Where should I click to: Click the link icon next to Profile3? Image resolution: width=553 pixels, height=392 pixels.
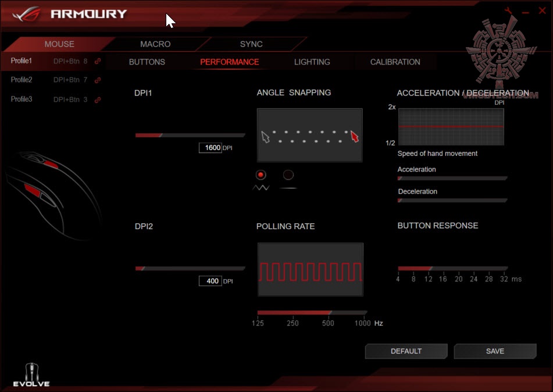98,100
